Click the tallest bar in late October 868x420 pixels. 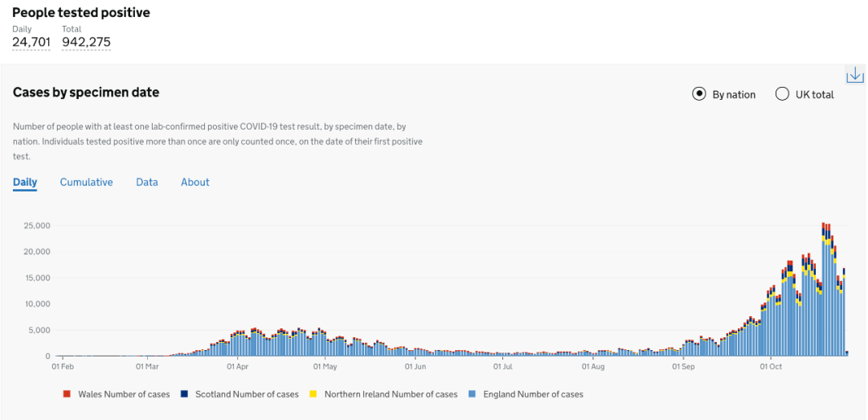(823, 289)
